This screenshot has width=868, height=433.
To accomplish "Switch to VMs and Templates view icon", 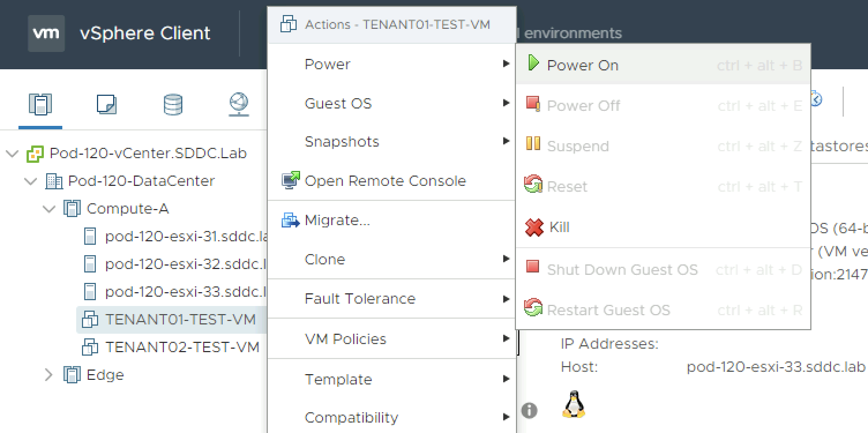I will click(107, 104).
